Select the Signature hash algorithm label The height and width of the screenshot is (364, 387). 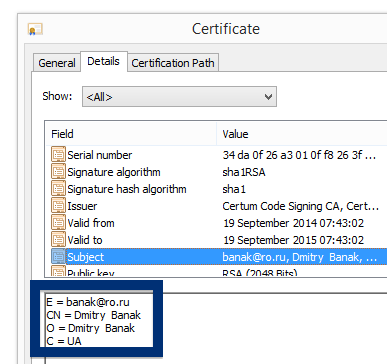[x=127, y=189]
